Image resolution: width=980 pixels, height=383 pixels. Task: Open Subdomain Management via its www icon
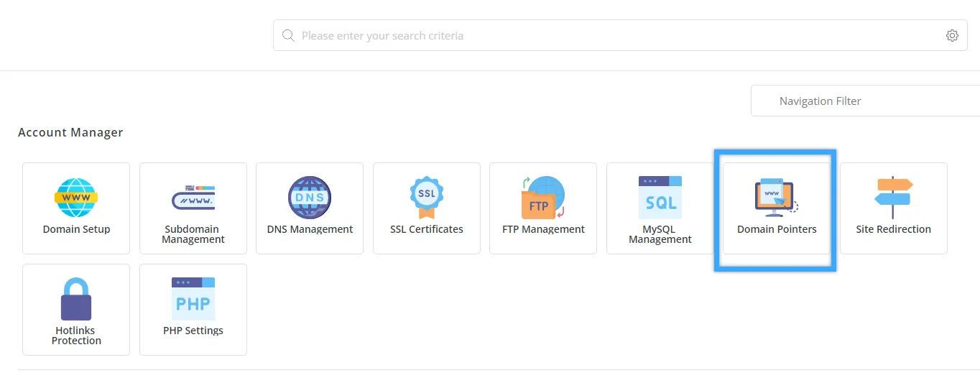[193, 198]
